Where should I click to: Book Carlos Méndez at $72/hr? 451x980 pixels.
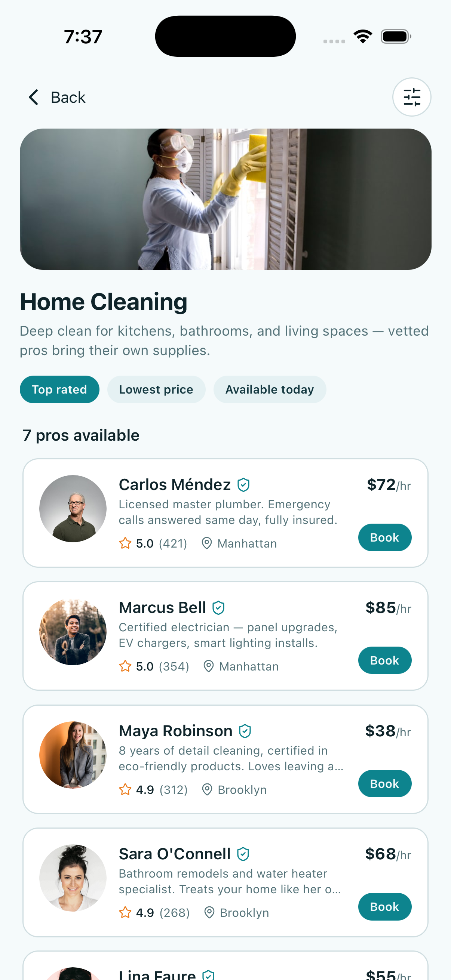tap(384, 537)
